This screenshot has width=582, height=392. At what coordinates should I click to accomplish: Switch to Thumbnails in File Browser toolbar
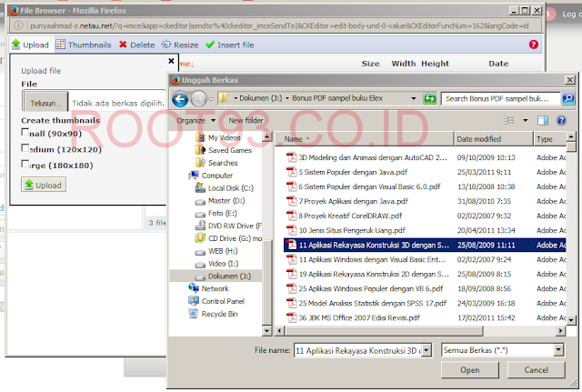coord(84,45)
